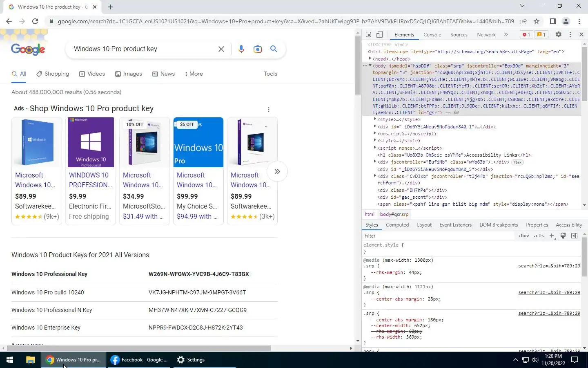Switch to the Network tab
The width and height of the screenshot is (588, 368).
(486, 35)
